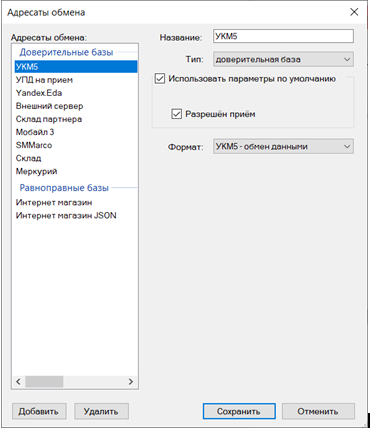
Task: Uncheck the Разрешён приём checkbox
Action: (176, 114)
